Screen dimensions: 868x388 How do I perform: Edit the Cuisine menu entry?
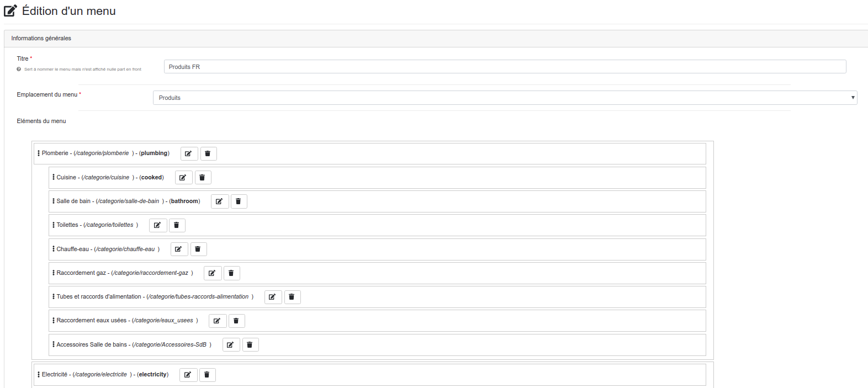[x=183, y=178]
